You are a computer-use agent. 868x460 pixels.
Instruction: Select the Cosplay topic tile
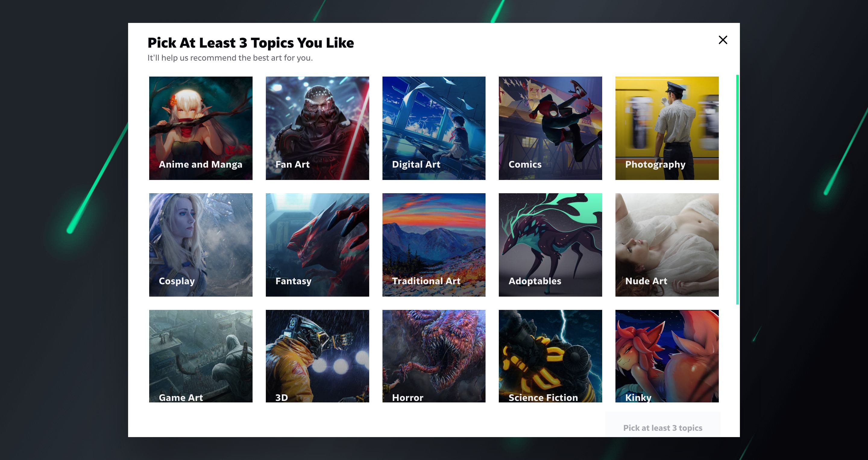click(x=200, y=245)
